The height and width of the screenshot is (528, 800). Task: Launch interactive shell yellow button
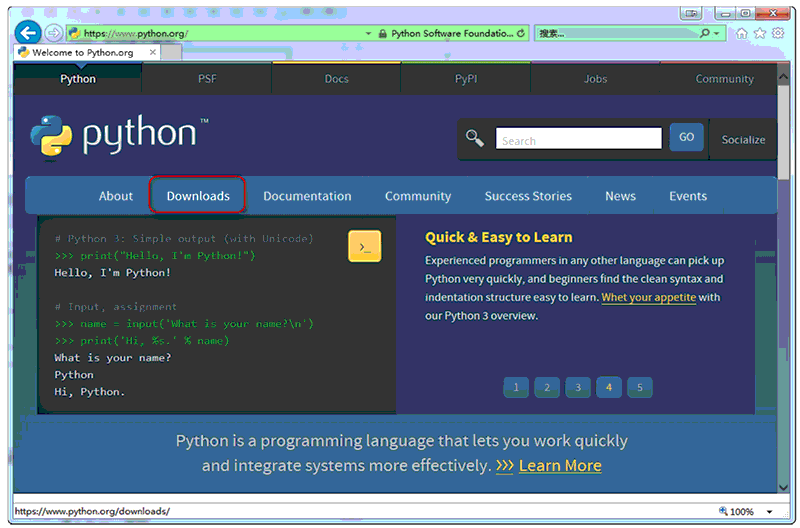(x=364, y=246)
